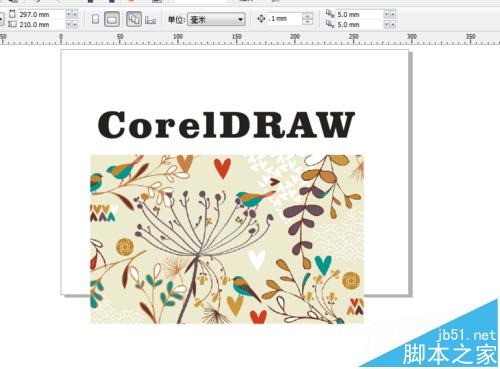
Task: Edit the page height field 210.0 mm
Action: pos(41,24)
